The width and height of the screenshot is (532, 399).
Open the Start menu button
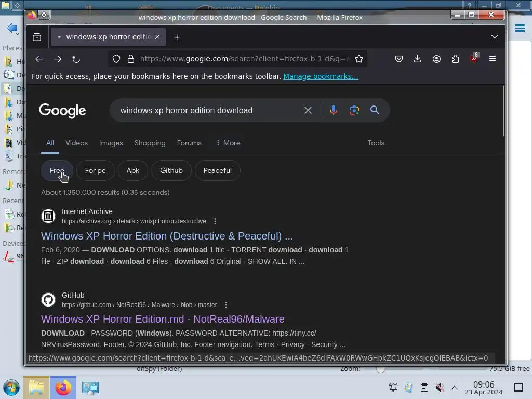coord(11,388)
